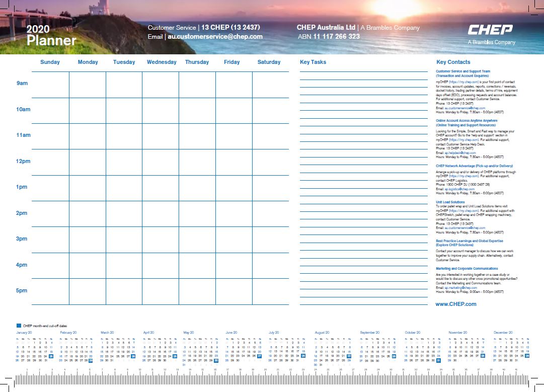Click the highlighted cut-off date in May

coord(216,360)
